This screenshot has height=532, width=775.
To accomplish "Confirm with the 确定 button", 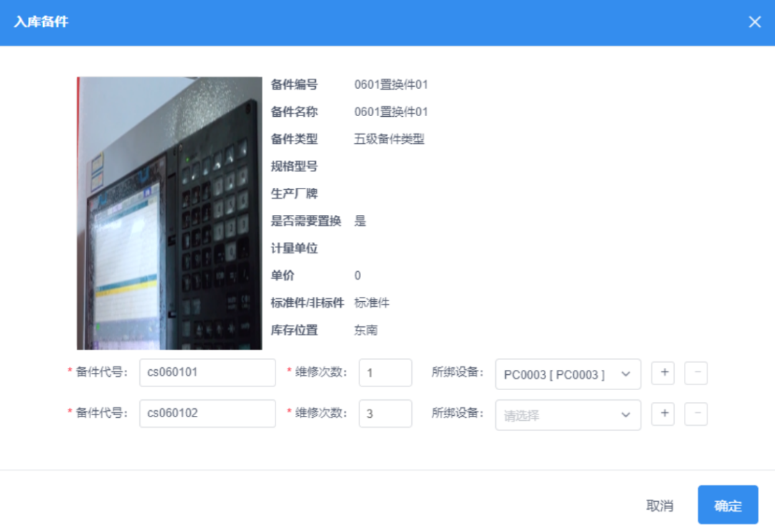I will pos(728,505).
